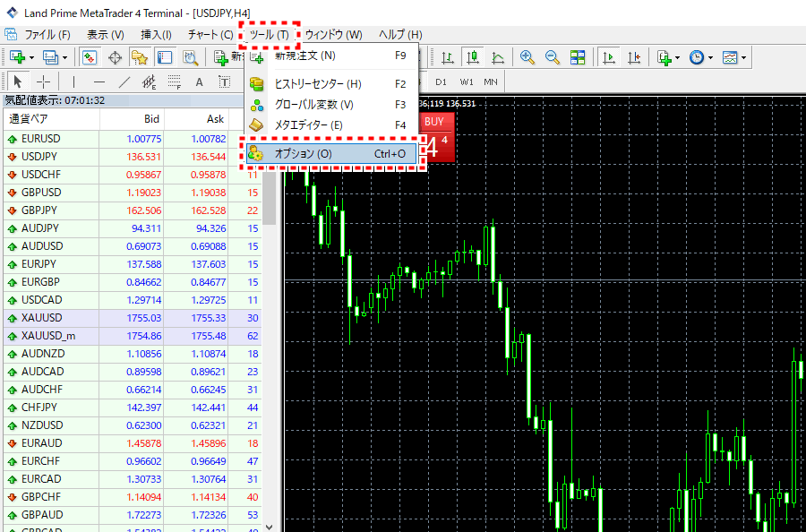Open the periodicity clock icon
The image size is (806, 532).
(697, 57)
